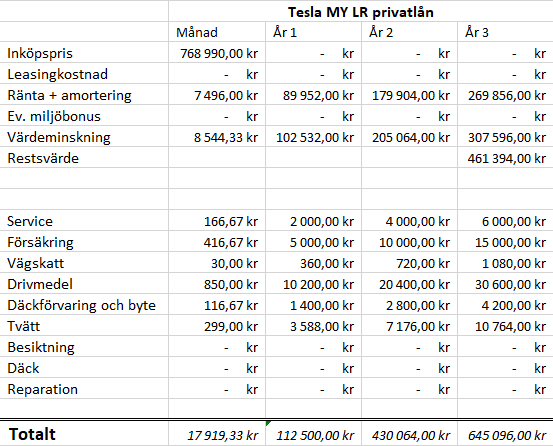Click the 10 000,00 kr cell

point(409,242)
